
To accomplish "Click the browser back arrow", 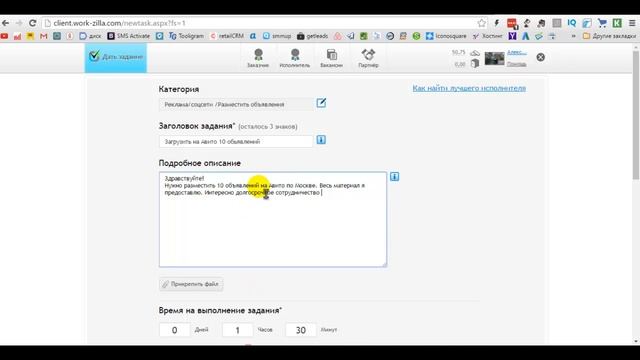I will [x=6, y=23].
